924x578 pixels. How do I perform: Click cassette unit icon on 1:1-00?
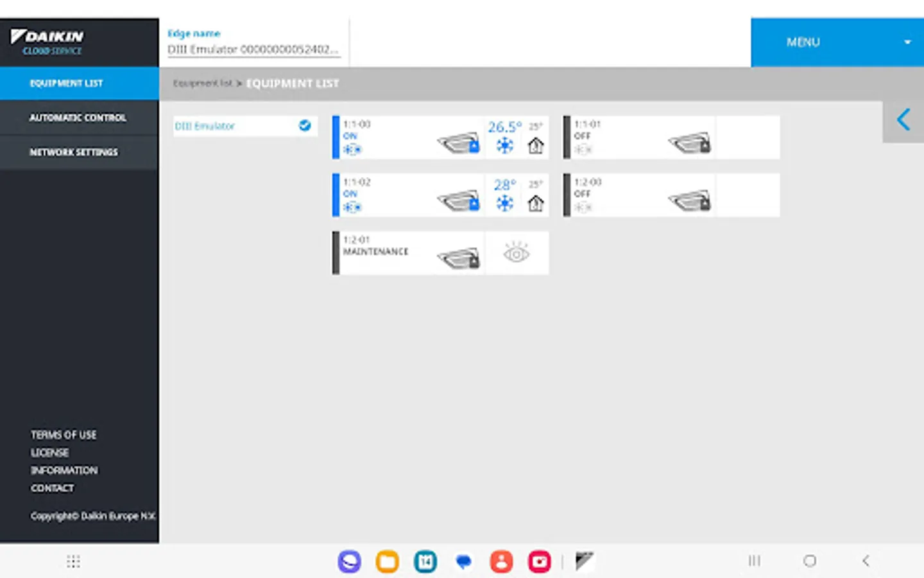coord(459,143)
